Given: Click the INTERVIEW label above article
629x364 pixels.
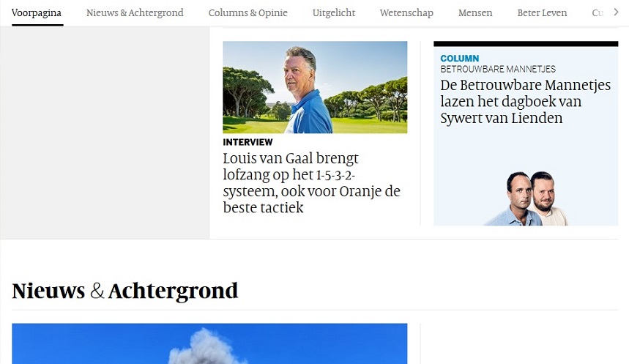Looking at the screenshot, I should coord(247,142).
